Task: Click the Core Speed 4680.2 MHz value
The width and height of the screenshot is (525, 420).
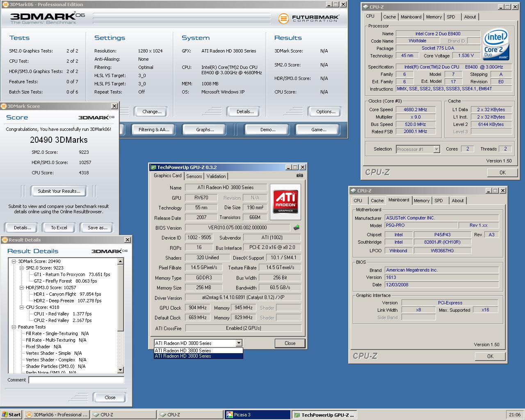Action: pos(415,110)
